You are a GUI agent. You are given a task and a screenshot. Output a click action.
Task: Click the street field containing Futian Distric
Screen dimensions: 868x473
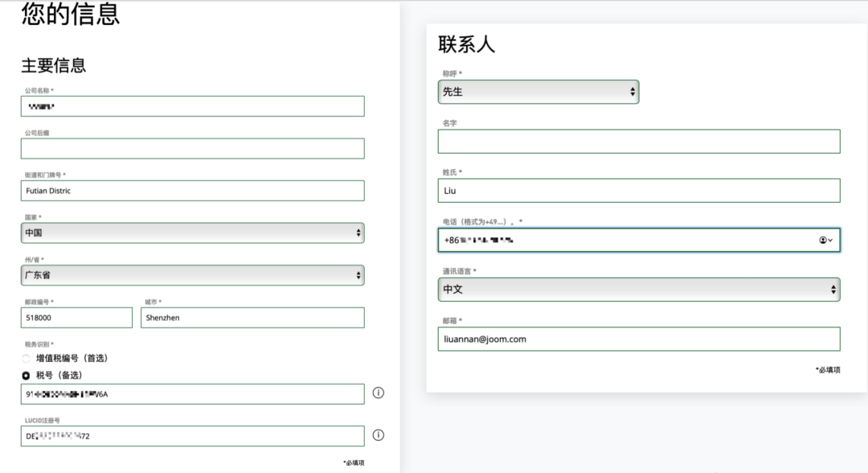click(193, 191)
